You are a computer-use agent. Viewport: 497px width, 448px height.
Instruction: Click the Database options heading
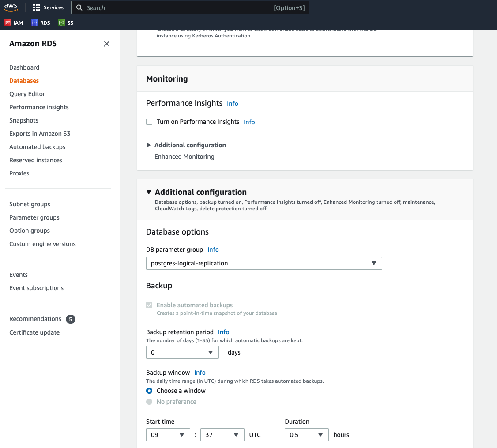[177, 232]
